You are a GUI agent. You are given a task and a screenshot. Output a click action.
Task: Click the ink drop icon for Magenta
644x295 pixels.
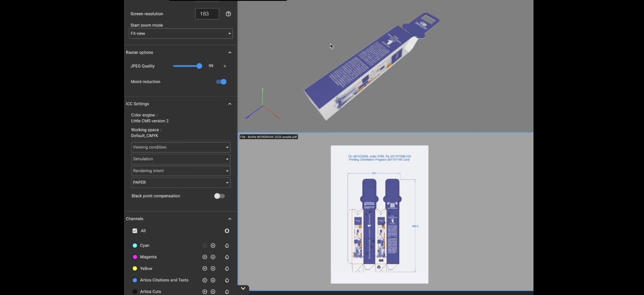pyautogui.click(x=227, y=257)
